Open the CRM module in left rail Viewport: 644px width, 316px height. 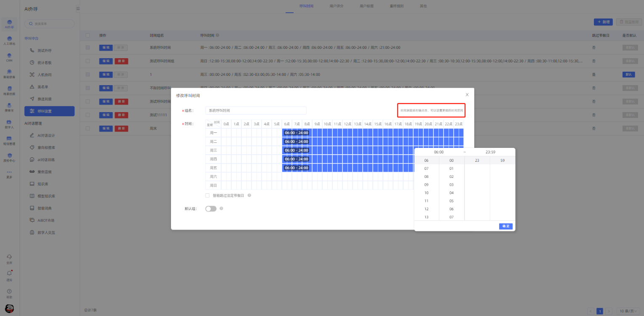(9, 57)
